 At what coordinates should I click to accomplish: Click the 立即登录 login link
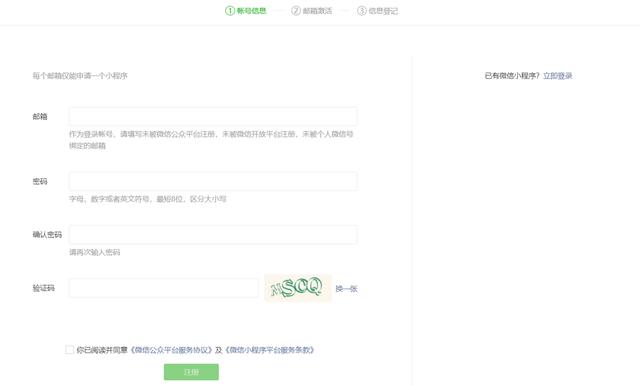[x=558, y=76]
